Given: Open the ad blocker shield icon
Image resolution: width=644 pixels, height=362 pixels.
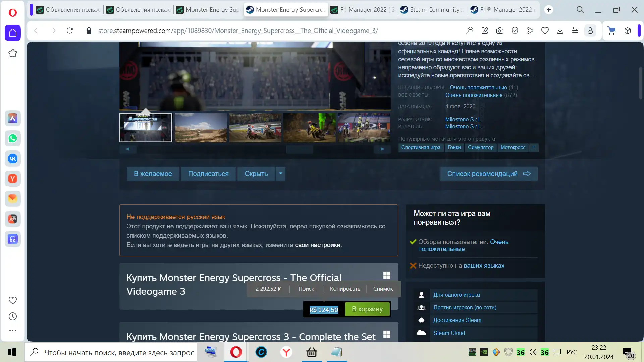Looking at the screenshot, I should point(515,31).
